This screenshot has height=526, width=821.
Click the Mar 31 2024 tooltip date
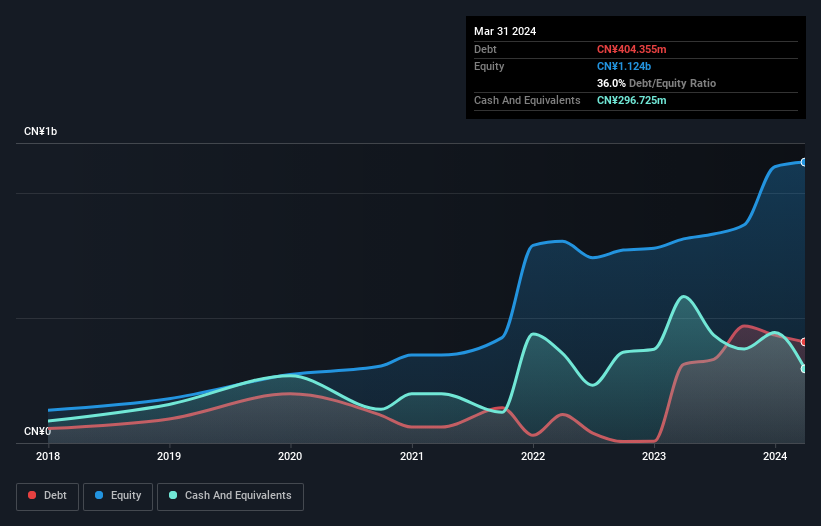pyautogui.click(x=505, y=31)
